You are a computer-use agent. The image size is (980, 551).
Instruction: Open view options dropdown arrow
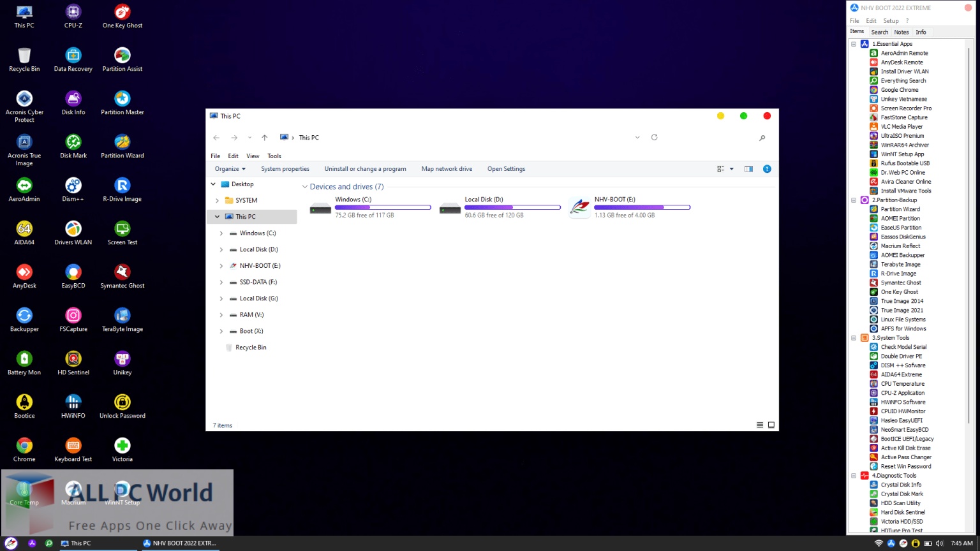[x=732, y=169]
